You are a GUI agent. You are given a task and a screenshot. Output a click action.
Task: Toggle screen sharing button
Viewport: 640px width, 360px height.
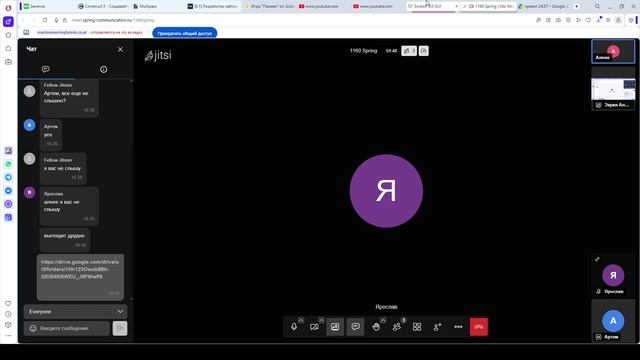click(335, 327)
